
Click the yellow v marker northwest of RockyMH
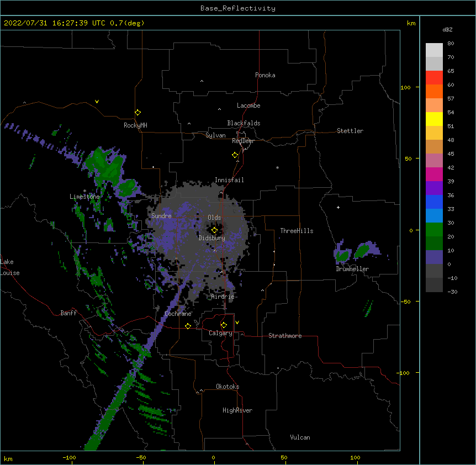[x=97, y=102]
